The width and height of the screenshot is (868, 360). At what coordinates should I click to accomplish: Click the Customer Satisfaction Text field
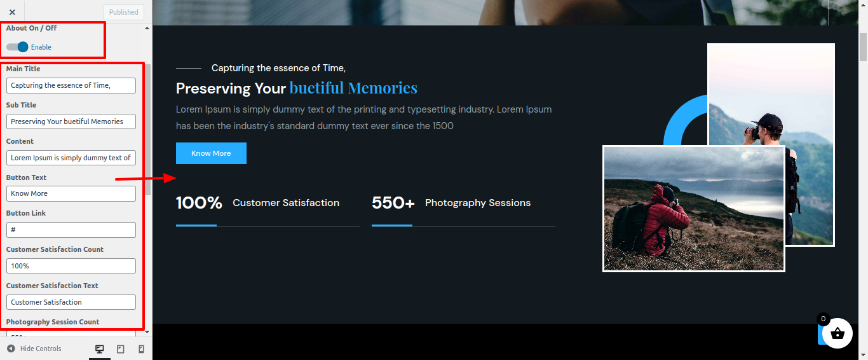click(71, 302)
